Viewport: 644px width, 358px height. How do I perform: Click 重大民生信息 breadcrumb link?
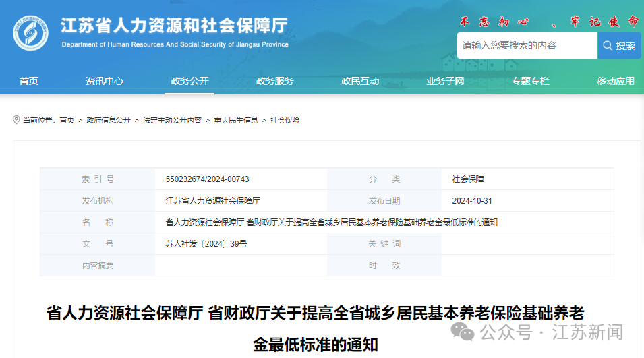(x=236, y=120)
